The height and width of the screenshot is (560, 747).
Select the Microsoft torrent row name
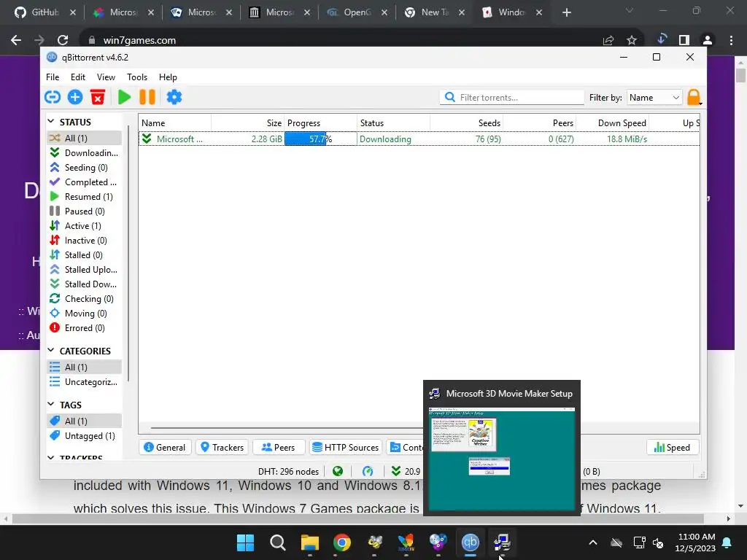click(x=179, y=139)
